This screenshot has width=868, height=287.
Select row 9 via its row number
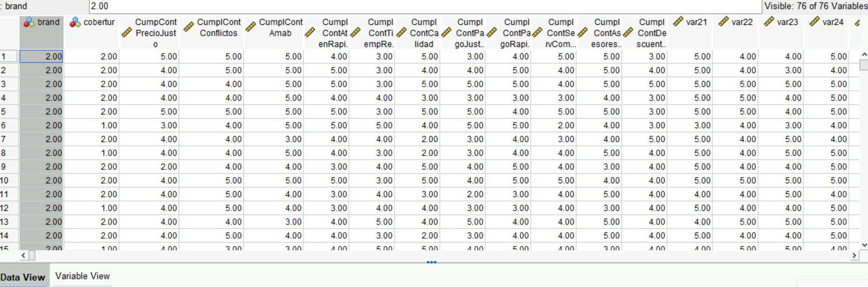tap(9, 167)
